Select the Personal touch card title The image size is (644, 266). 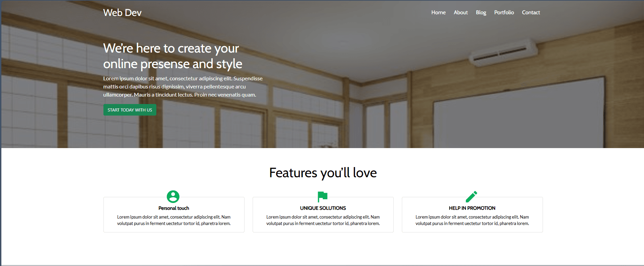click(174, 208)
